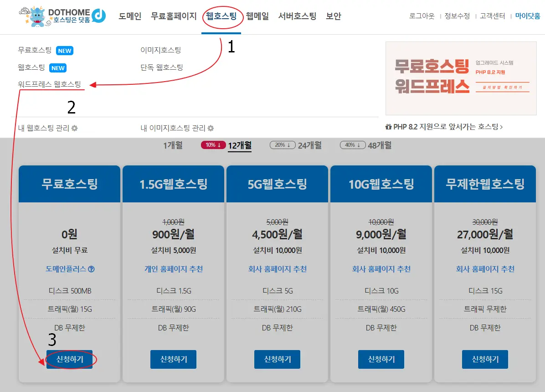
Task: Open the 서버호스팅 menu
Action: pyautogui.click(x=298, y=16)
